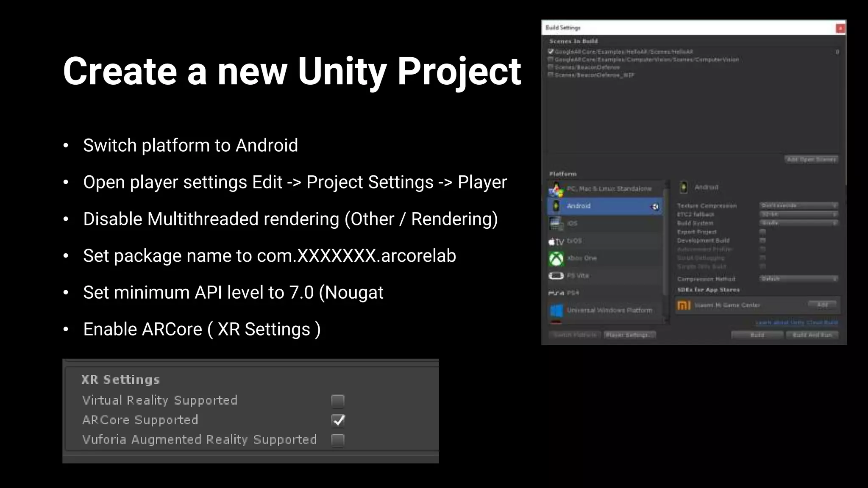This screenshot has height=488, width=868.
Task: Click the Unity logo on Android row
Action: click(x=655, y=206)
